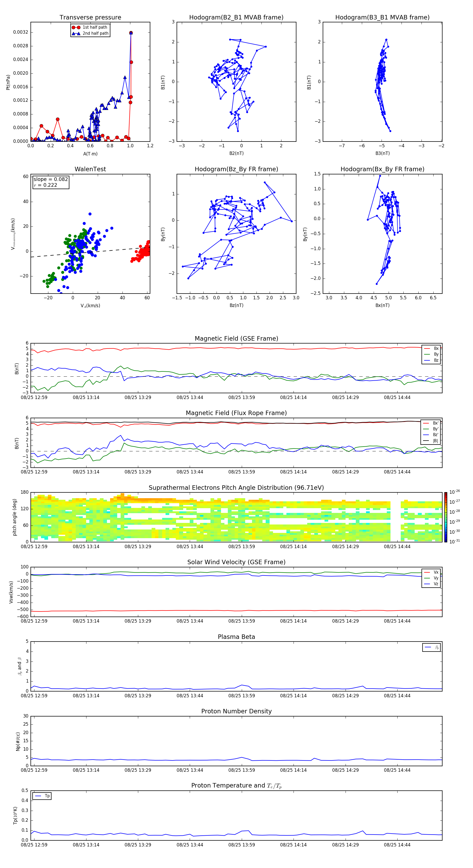Click the pitch angle flux colorbar
Image resolution: width=473 pixels, height=868 pixels.
pyautogui.click(x=446, y=517)
